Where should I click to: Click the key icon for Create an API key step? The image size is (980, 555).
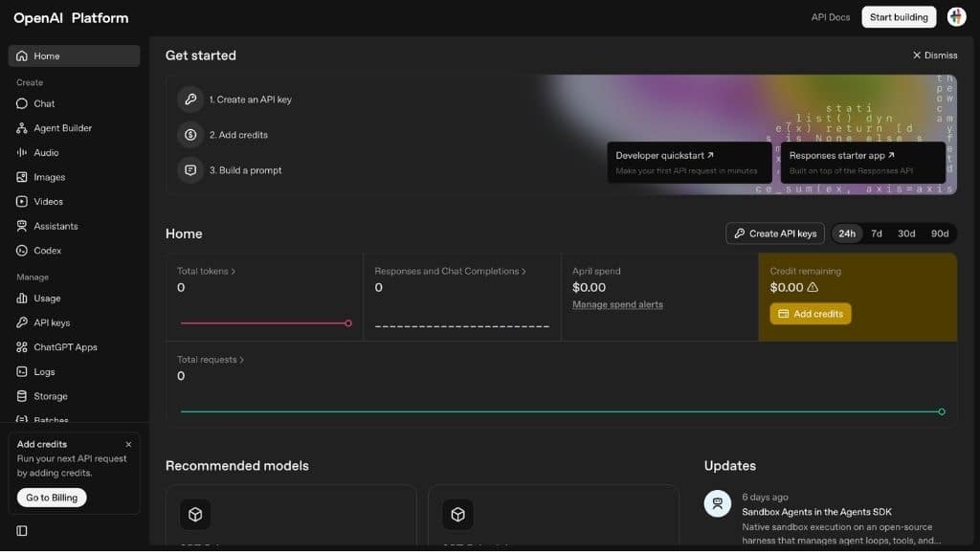190,100
